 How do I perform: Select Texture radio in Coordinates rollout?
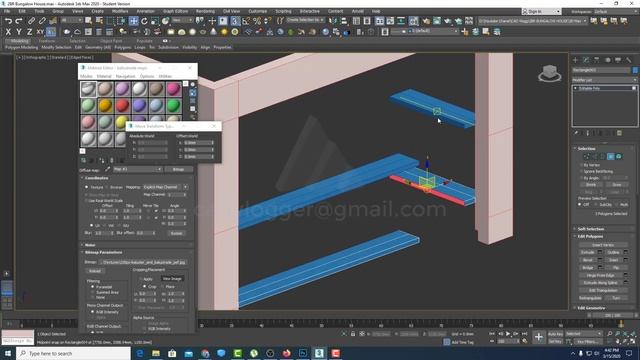(x=87, y=187)
